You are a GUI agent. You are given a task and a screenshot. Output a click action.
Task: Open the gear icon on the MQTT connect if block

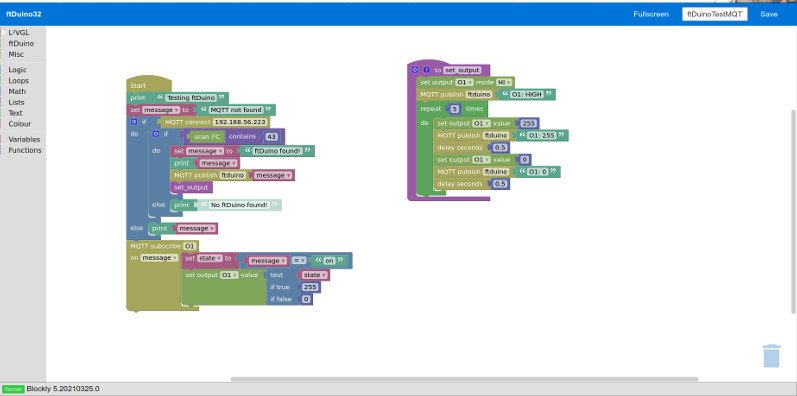pos(134,122)
